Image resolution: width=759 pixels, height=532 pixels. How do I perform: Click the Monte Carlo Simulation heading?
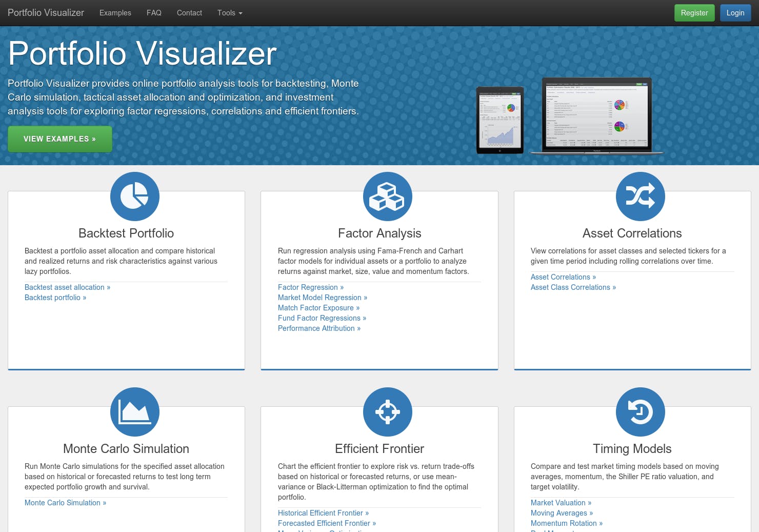pos(126,449)
